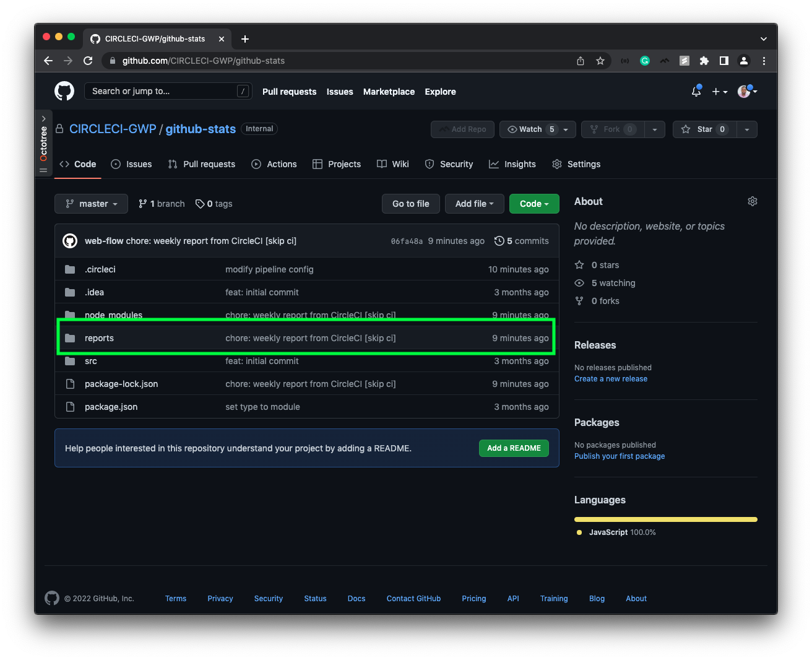Click the Go to file button
This screenshot has height=660, width=812.
pyautogui.click(x=410, y=203)
